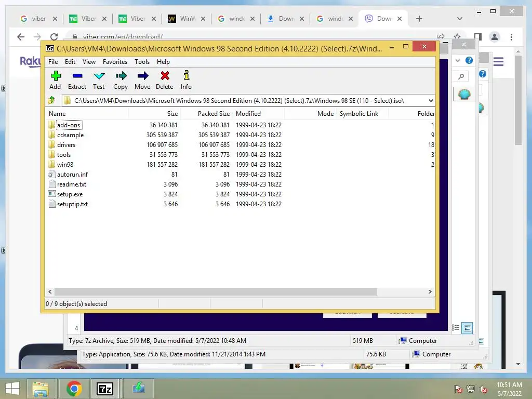This screenshot has height=399, width=532.
Task: Switch Explorer to large icons view
Action: tap(467, 328)
